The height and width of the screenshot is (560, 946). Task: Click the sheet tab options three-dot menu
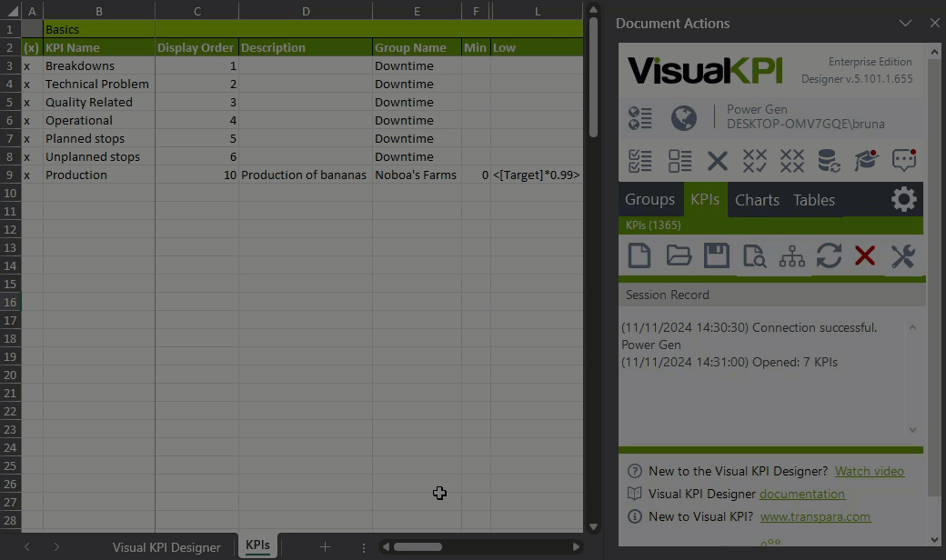pos(364,546)
